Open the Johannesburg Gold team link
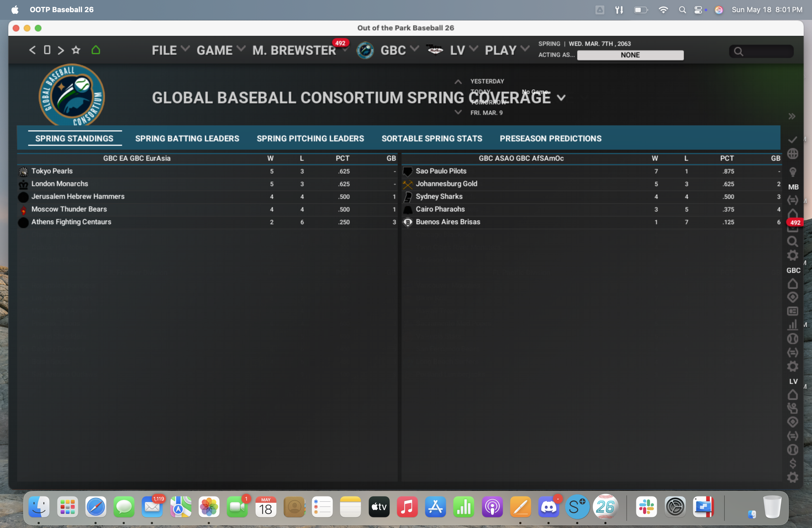Image resolution: width=812 pixels, height=528 pixels. (446, 184)
